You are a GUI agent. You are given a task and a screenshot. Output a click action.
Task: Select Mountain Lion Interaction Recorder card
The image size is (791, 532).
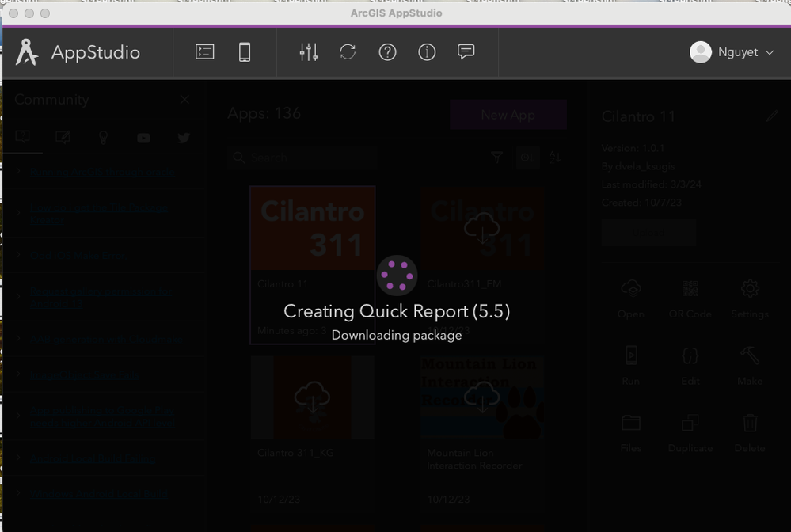[x=482, y=434]
